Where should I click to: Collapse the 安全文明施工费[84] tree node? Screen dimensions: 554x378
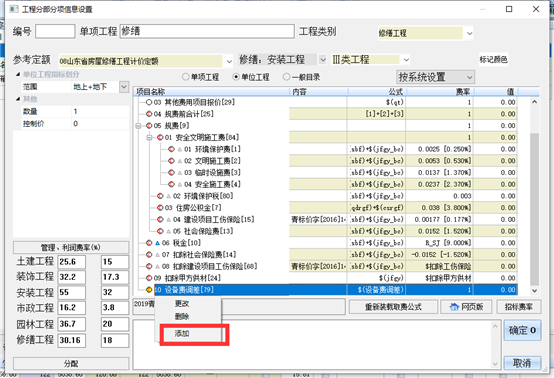(149, 137)
